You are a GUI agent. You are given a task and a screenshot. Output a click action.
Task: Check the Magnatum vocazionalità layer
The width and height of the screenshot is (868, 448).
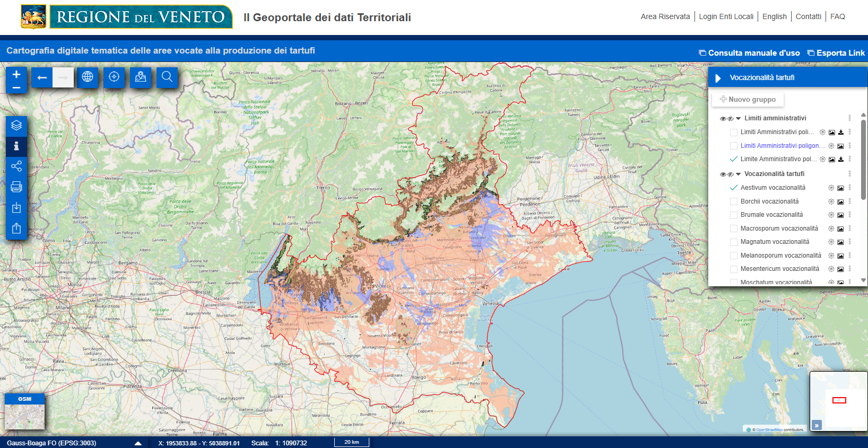(x=734, y=242)
